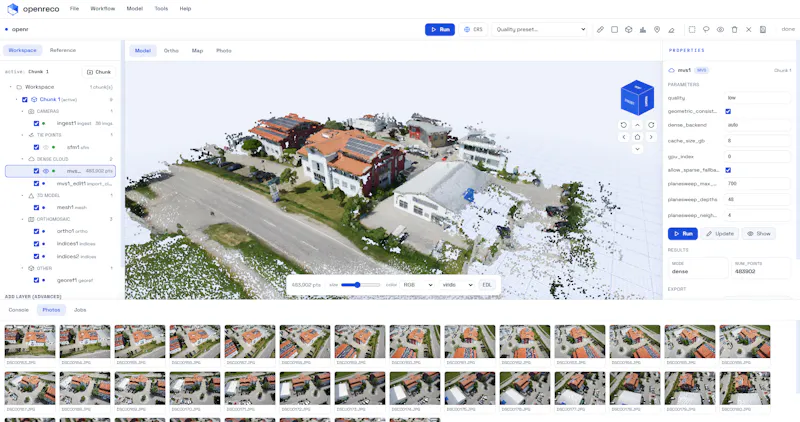
Task: Click the trash delete icon in toolbar
Action: pos(735,30)
